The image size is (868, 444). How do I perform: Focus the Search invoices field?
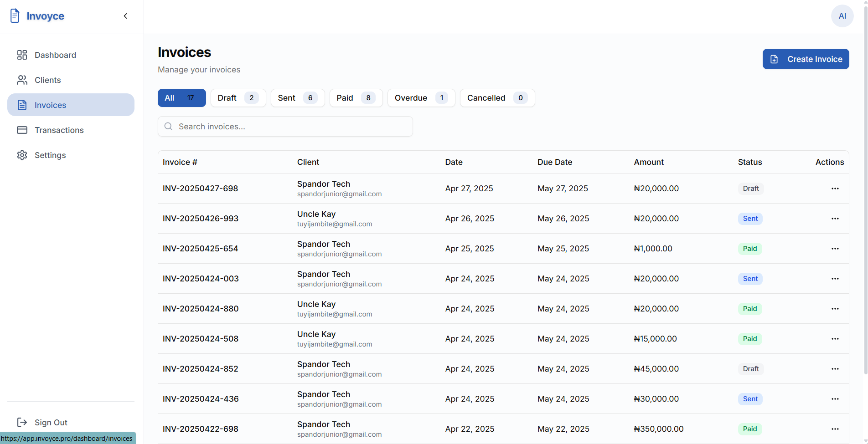tap(285, 127)
